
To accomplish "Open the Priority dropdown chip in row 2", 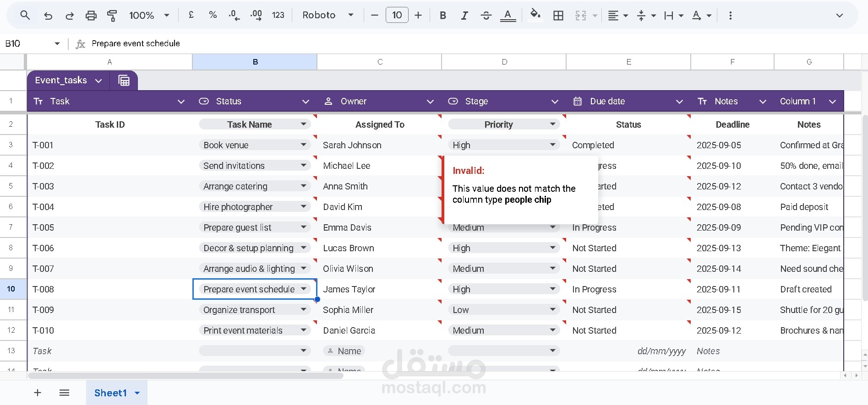I will tap(504, 124).
